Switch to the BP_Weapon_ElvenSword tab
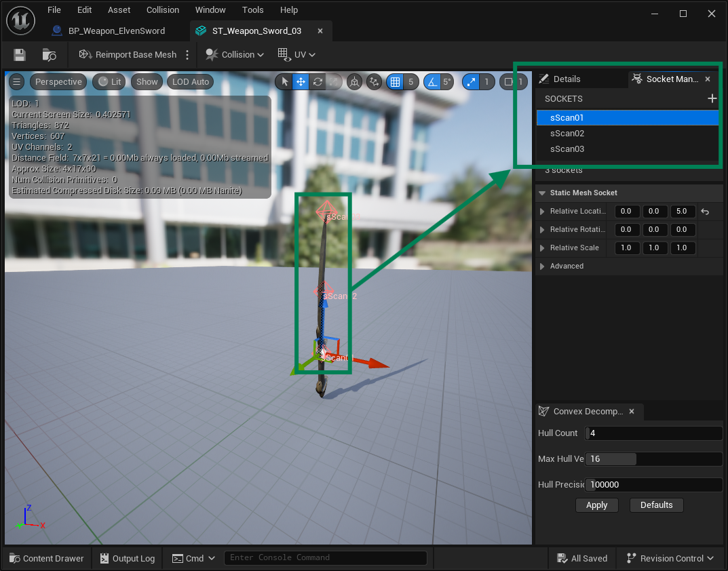Screen dimensions: 728x571 coord(116,31)
